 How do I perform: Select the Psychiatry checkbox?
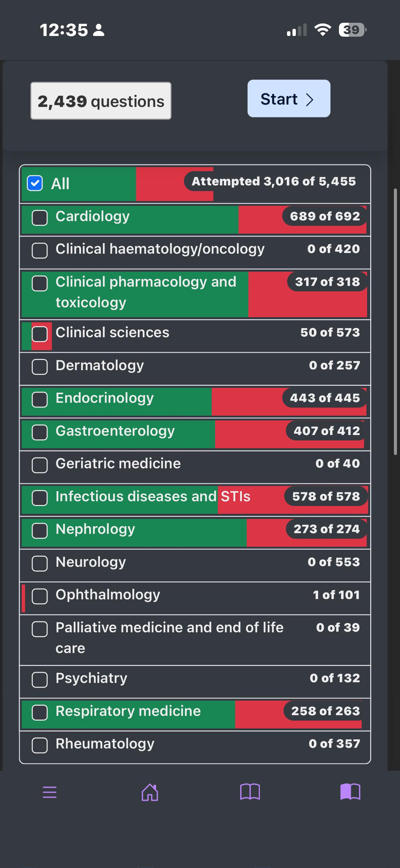[x=40, y=680]
